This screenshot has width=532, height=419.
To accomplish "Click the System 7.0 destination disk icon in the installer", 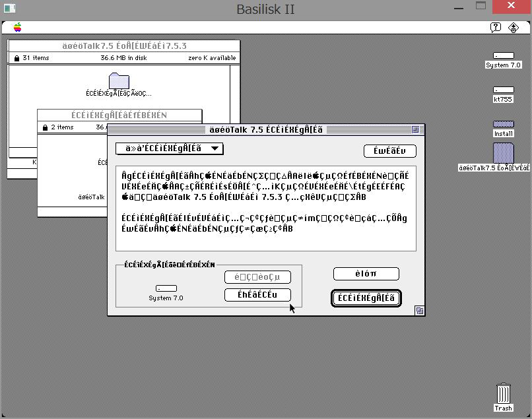I will click(x=166, y=288).
